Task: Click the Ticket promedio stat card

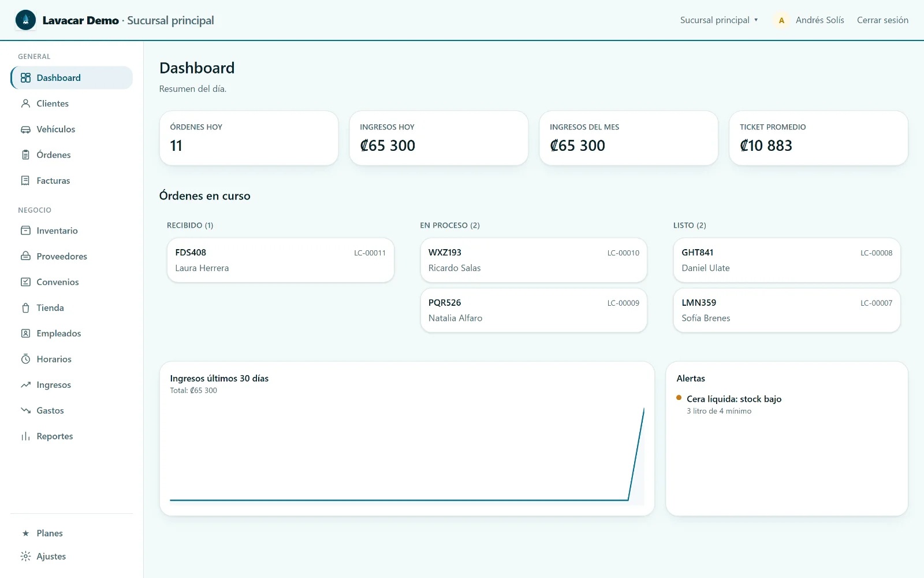Action: tap(818, 138)
